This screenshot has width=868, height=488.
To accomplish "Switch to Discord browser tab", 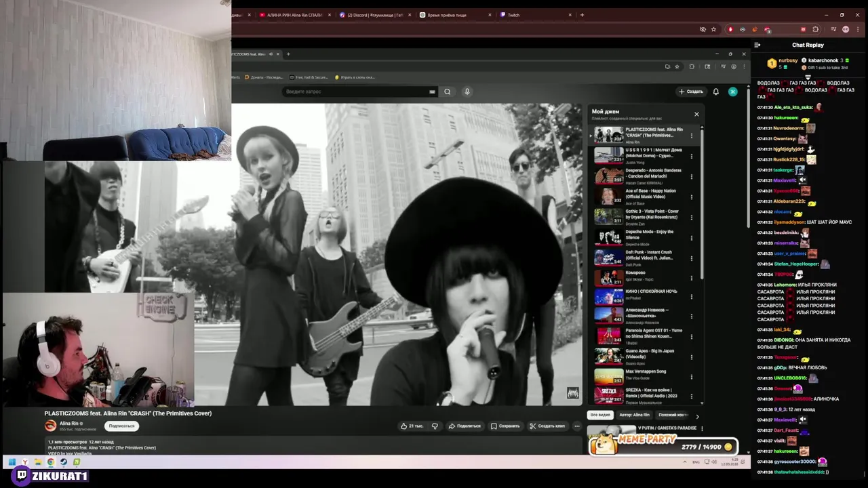I will click(x=375, y=15).
